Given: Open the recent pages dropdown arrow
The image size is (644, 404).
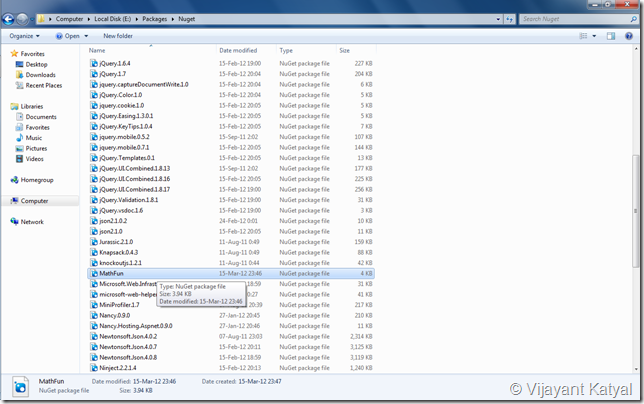Looking at the screenshot, I should (x=32, y=19).
